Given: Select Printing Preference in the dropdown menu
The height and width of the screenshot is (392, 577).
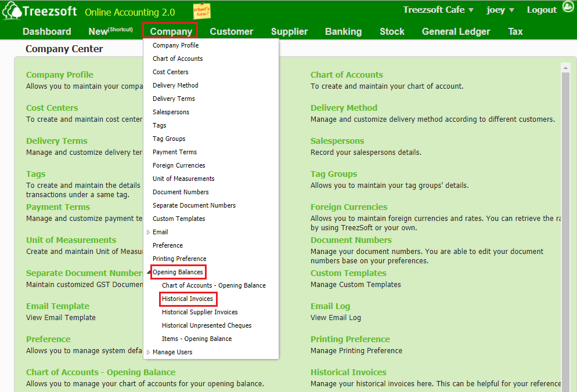Looking at the screenshot, I should (179, 259).
